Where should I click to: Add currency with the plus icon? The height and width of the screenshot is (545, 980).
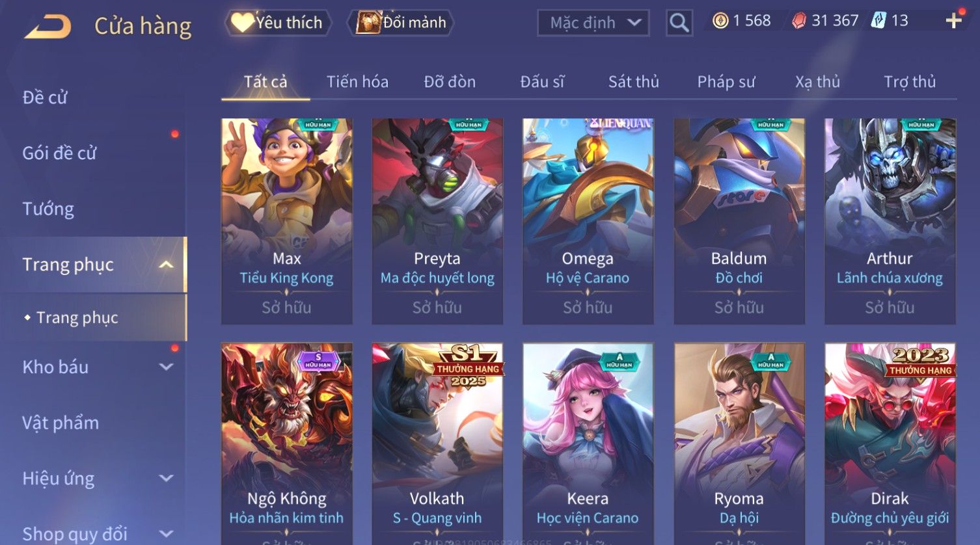[953, 21]
